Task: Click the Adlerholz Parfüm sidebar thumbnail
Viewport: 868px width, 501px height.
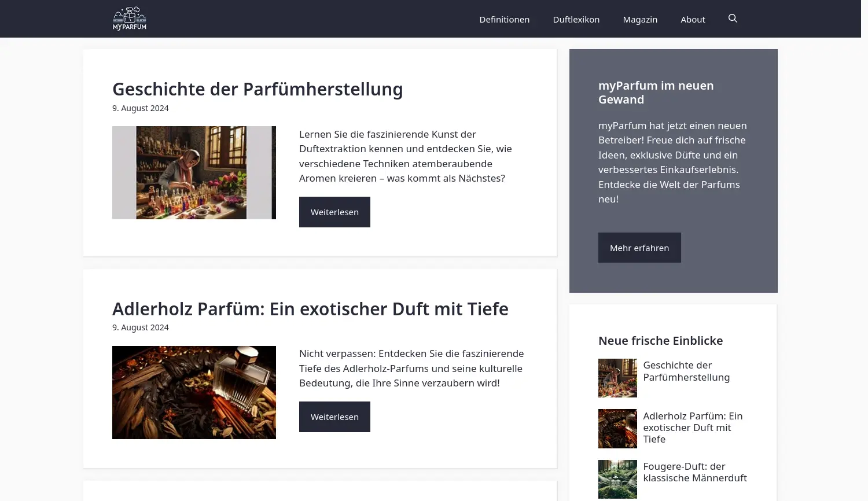Action: point(617,428)
